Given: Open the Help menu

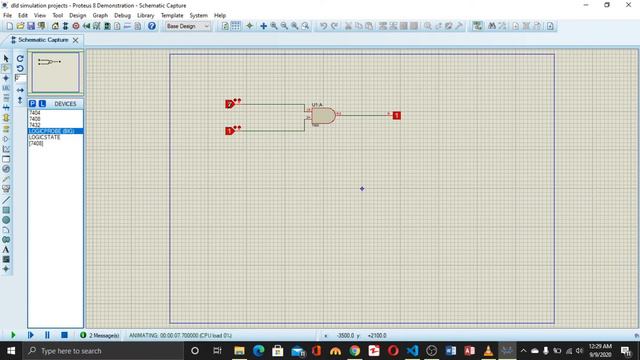Looking at the screenshot, I should click(220, 16).
